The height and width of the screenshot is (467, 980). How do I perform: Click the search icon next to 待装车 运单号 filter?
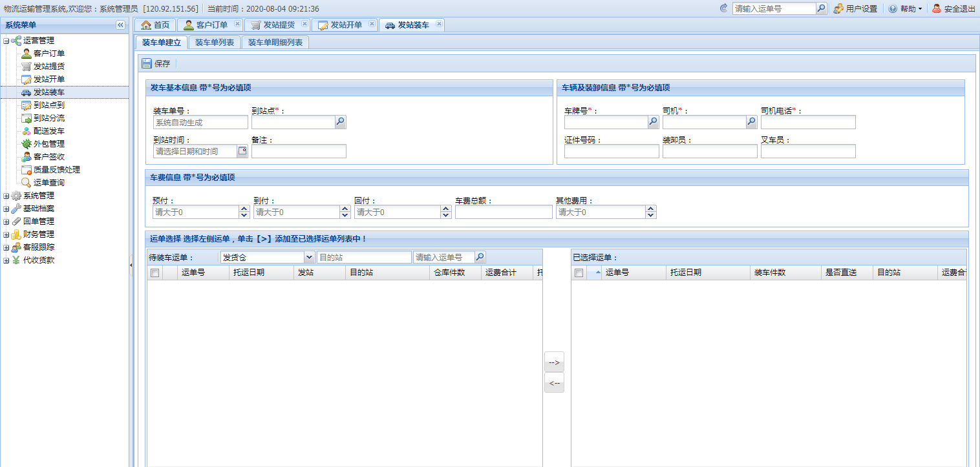480,257
